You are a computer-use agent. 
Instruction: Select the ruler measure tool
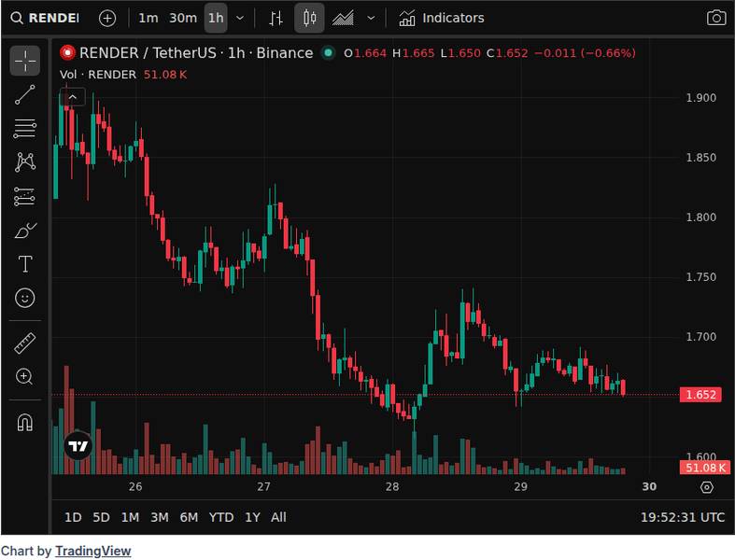coord(25,343)
